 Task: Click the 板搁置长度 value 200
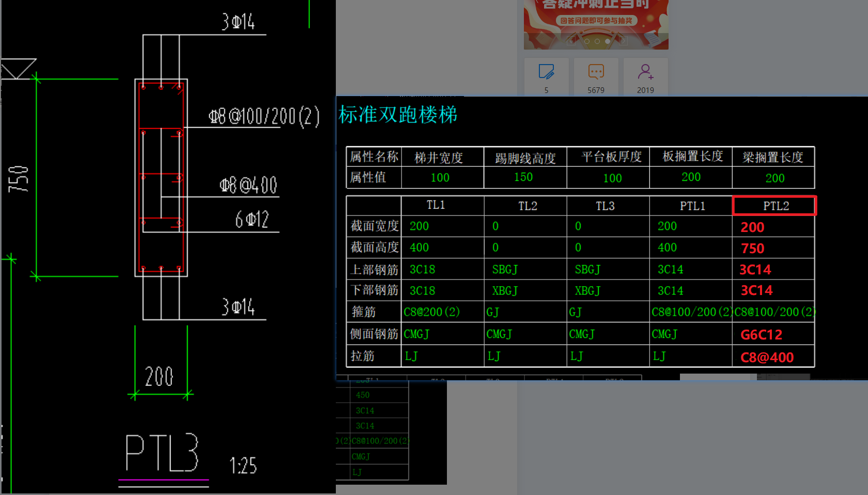[691, 177]
